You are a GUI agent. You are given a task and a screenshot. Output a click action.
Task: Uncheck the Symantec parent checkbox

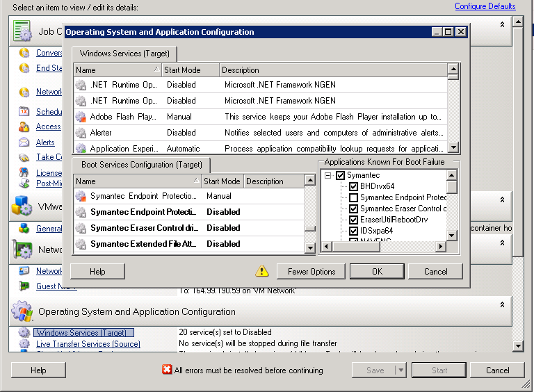tap(340, 175)
